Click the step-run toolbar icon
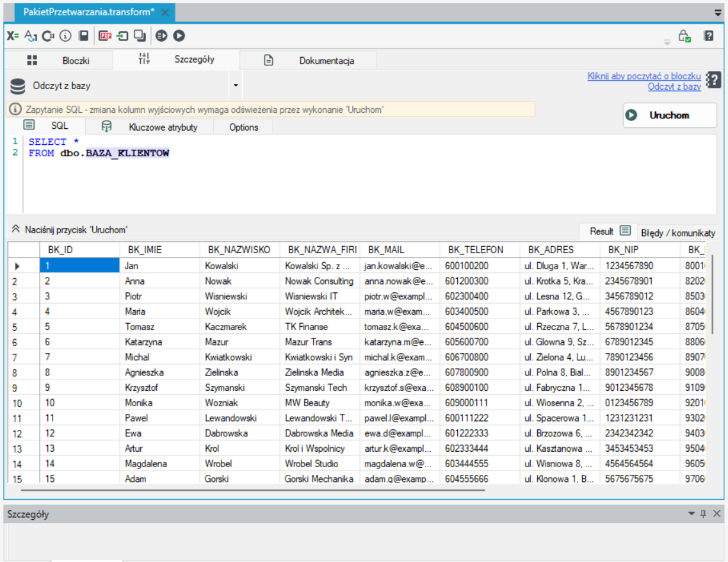Viewport: 728px width, 562px height. [161, 36]
